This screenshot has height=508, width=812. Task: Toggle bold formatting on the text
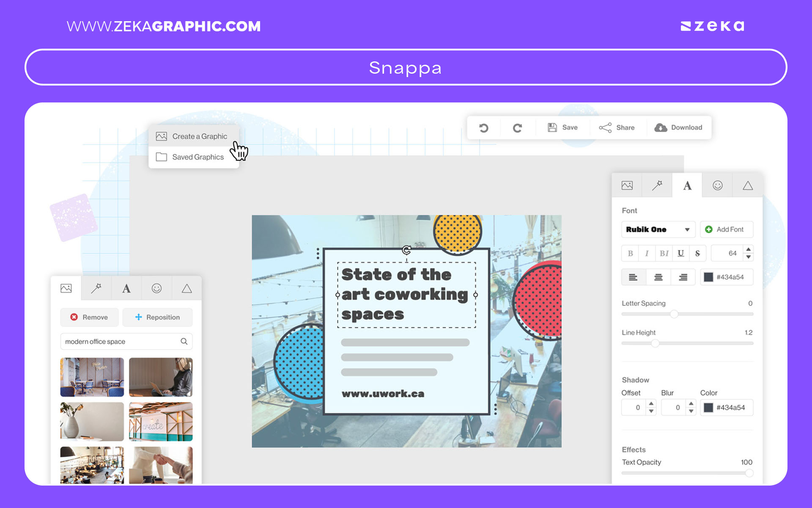pos(630,253)
